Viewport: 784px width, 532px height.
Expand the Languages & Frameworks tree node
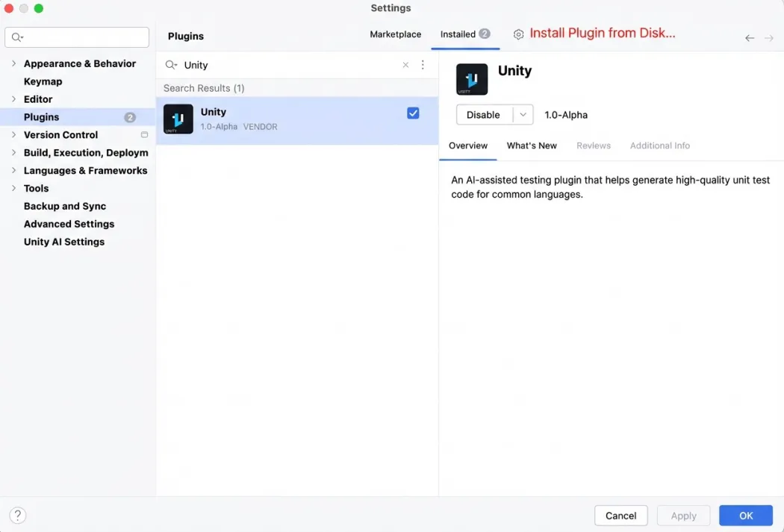[13, 170]
